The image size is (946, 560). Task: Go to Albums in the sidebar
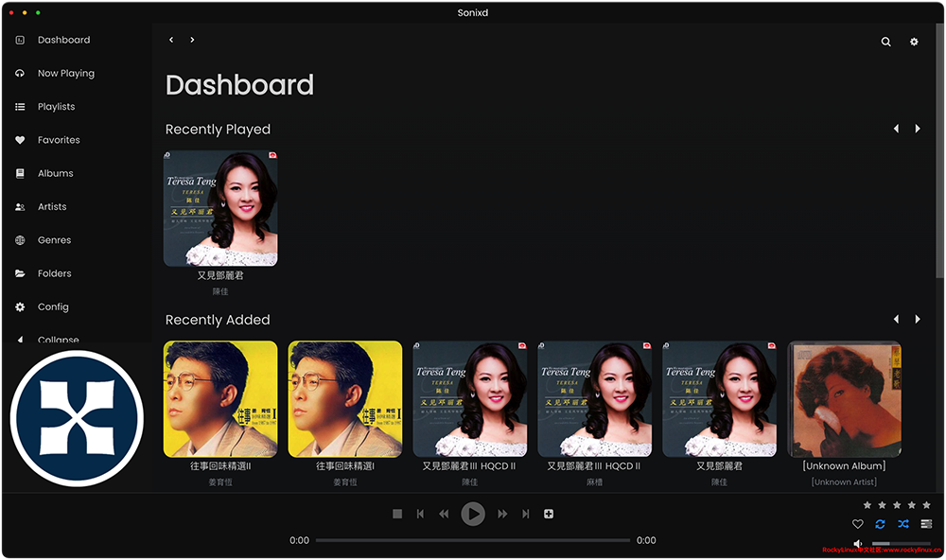(x=55, y=173)
